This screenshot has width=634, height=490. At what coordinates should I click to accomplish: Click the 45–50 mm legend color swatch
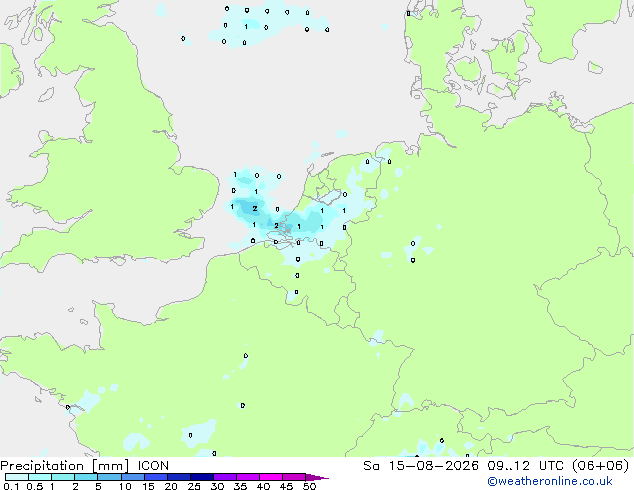click(x=294, y=477)
